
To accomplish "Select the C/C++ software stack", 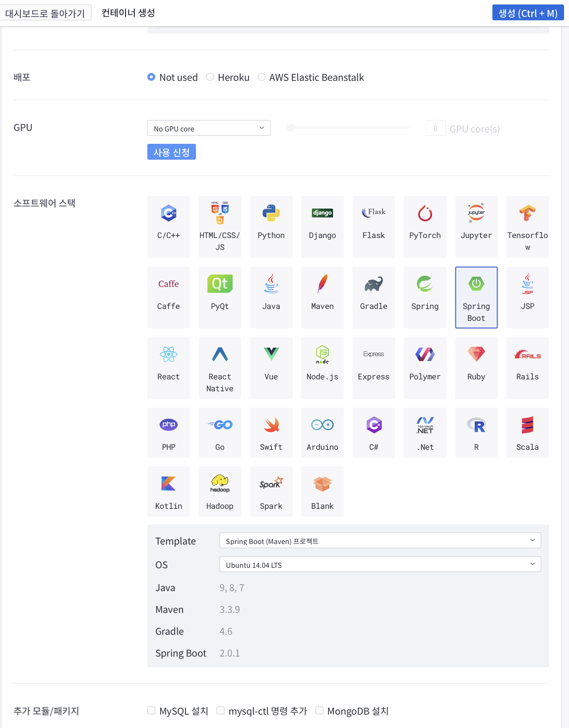I will click(169, 227).
